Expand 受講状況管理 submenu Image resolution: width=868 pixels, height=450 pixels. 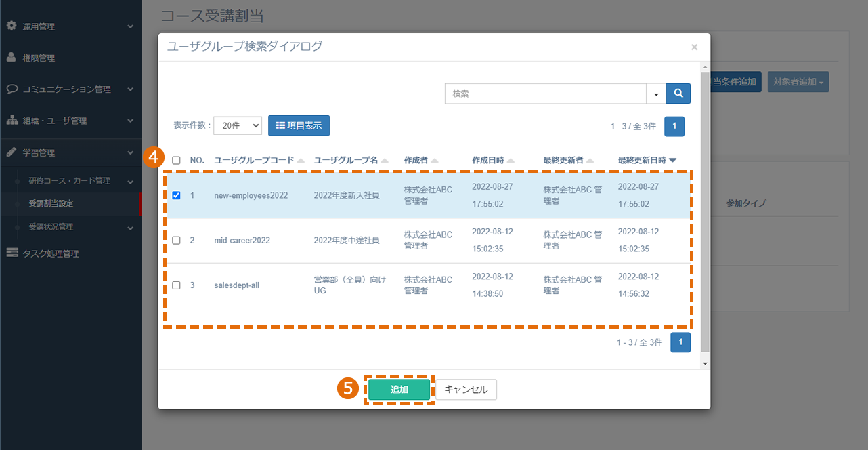pos(131,227)
